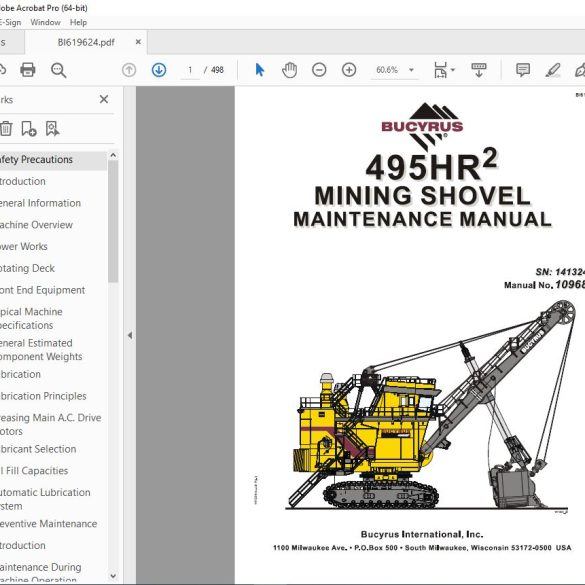
Task: Add a comment sticky note
Action: pyautogui.click(x=523, y=70)
